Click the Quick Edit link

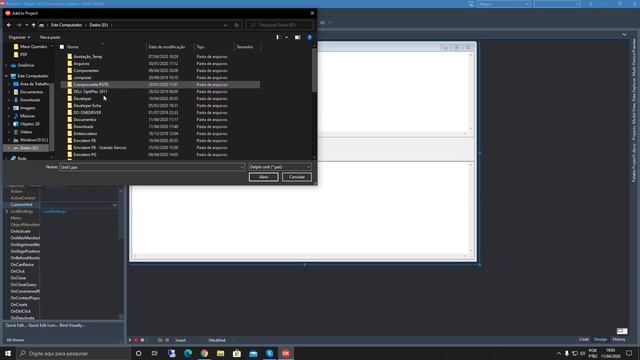15,325
